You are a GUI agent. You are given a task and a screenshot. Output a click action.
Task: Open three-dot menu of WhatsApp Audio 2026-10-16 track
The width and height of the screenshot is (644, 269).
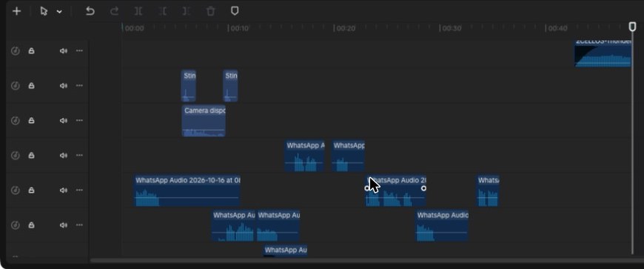(79, 190)
